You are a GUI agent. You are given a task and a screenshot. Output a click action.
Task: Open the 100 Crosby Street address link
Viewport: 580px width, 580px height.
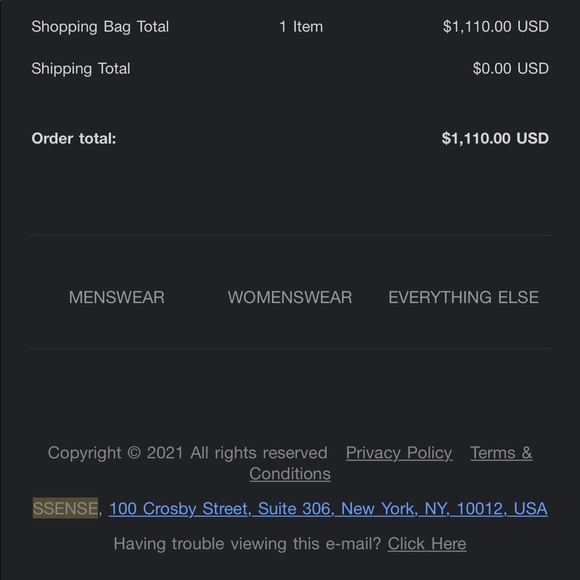point(328,509)
